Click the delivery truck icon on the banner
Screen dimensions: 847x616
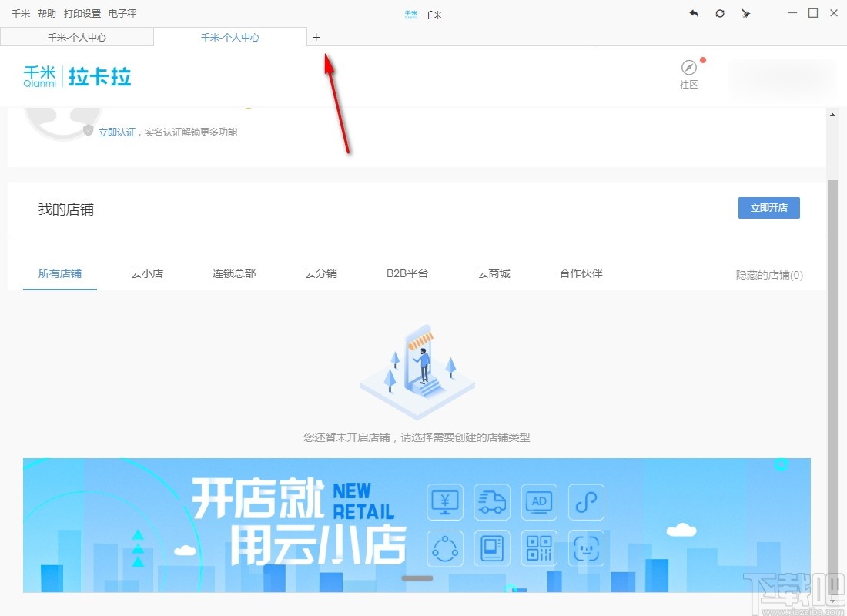(492, 502)
